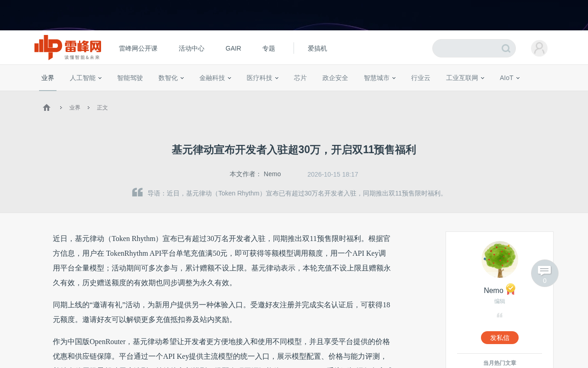The image size is (588, 368).
Task: Click 业界 in the breadcrumb
Action: tap(75, 108)
